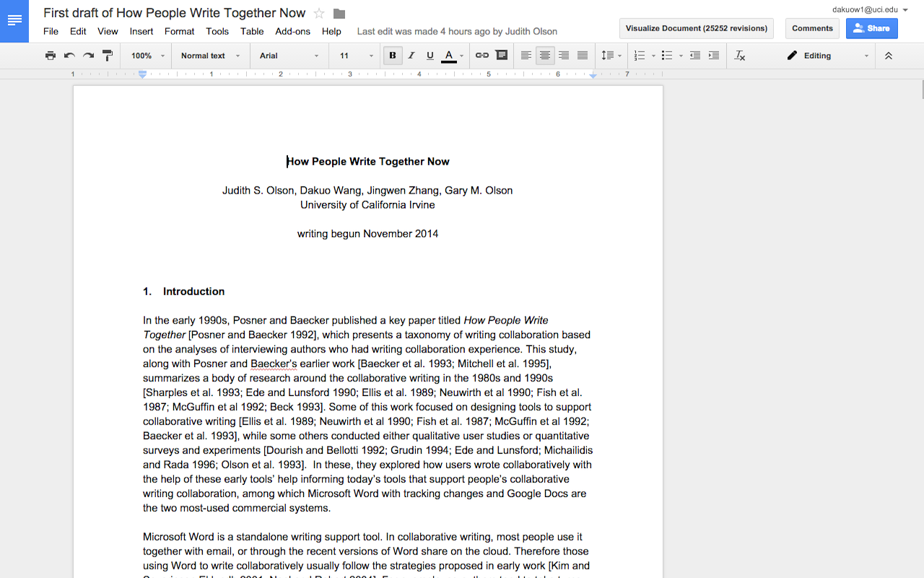Open the Docs home menu icon
This screenshot has height=578, width=924.
coord(14,21)
